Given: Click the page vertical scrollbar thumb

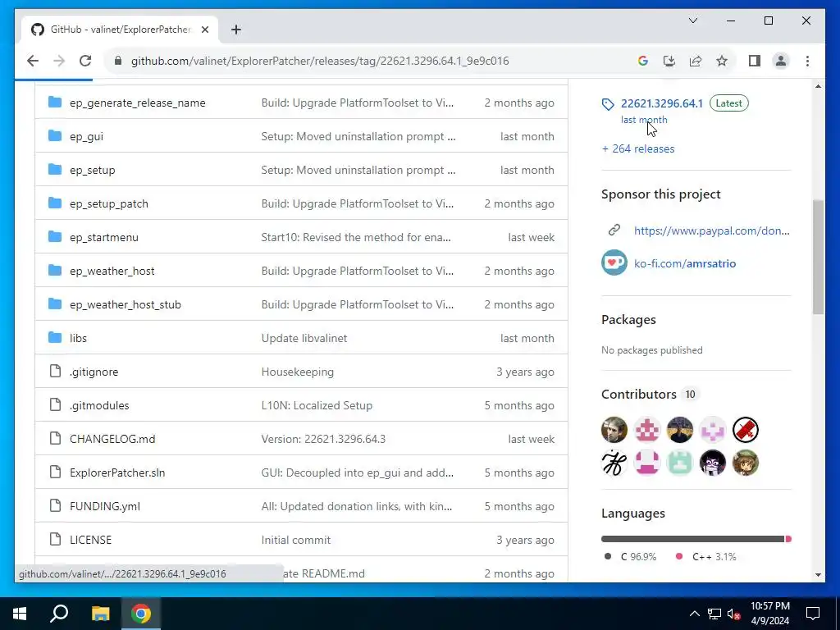Looking at the screenshot, I should point(818,257).
